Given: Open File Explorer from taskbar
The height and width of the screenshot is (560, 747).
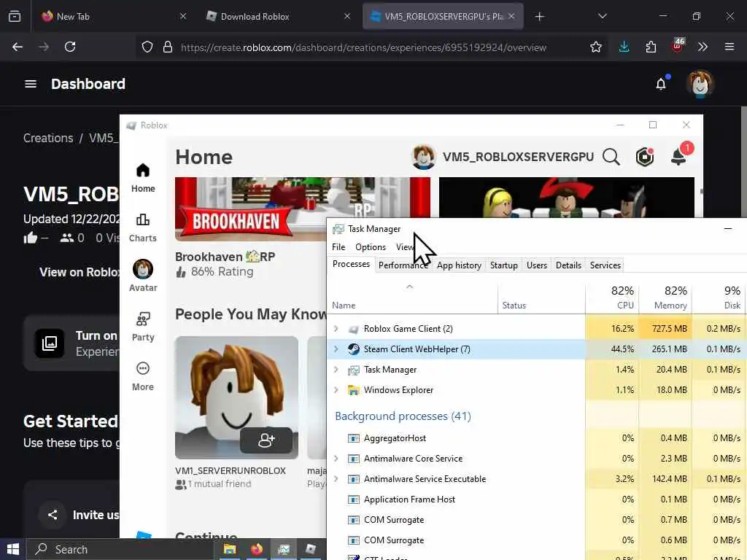Looking at the screenshot, I should 230,550.
